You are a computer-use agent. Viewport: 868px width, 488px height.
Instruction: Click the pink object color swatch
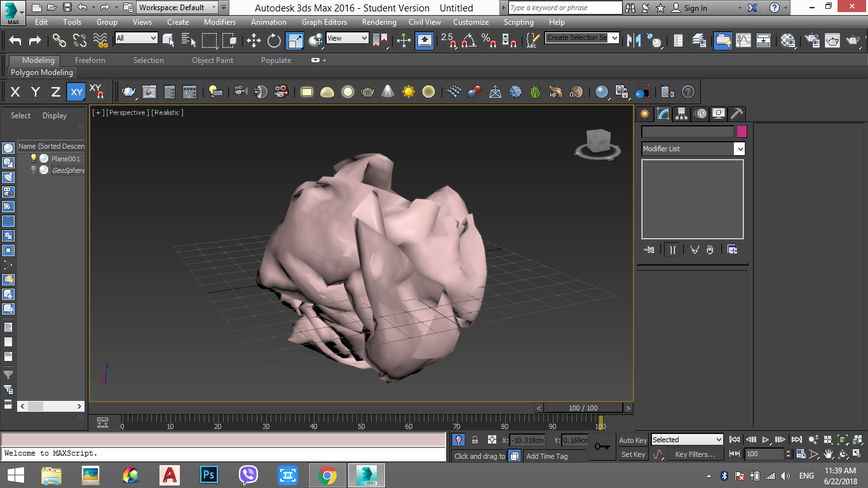(x=742, y=132)
